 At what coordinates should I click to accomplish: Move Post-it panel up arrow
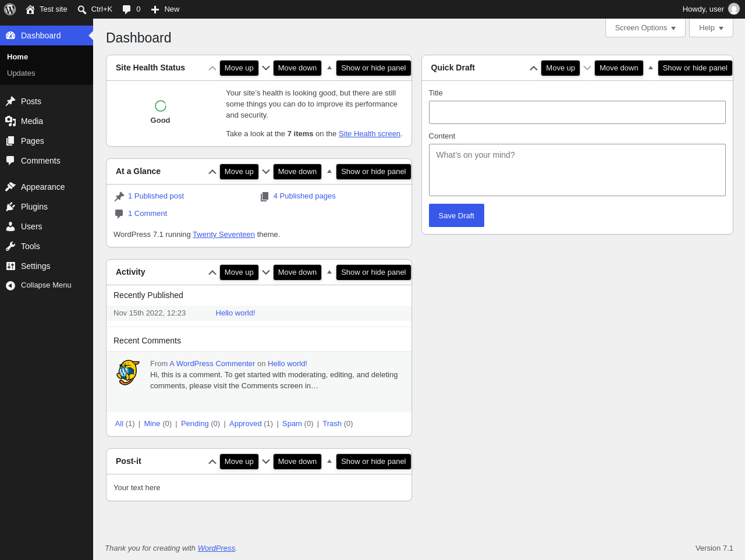click(x=212, y=462)
